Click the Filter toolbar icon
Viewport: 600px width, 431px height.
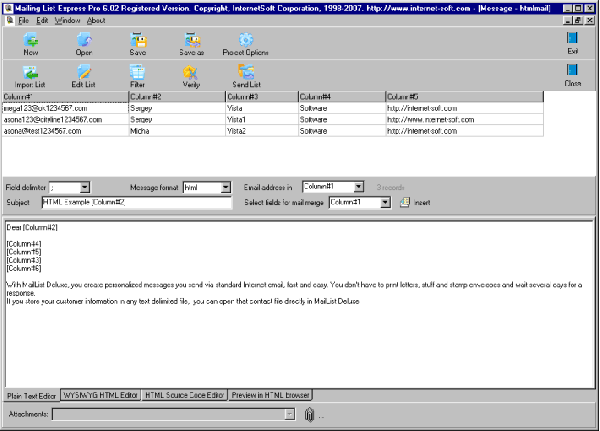click(137, 74)
